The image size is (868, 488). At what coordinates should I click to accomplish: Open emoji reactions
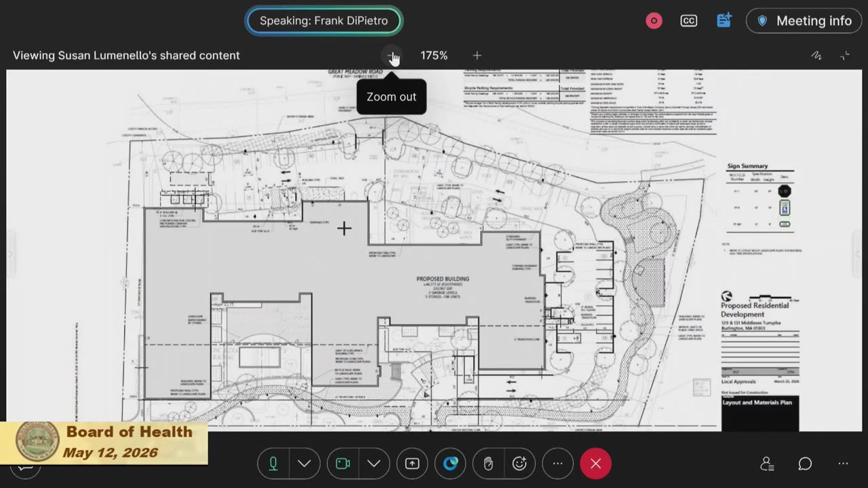(520, 464)
